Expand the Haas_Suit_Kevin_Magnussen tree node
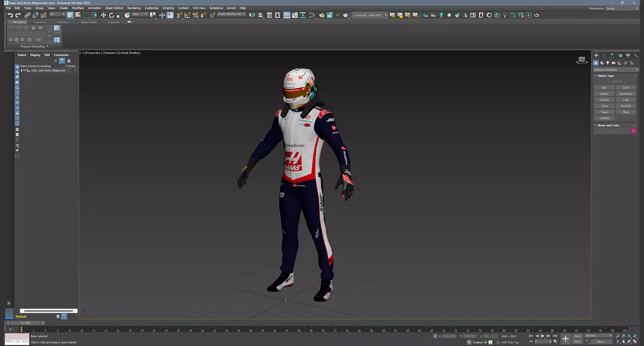The image size is (644, 346). click(x=21, y=70)
